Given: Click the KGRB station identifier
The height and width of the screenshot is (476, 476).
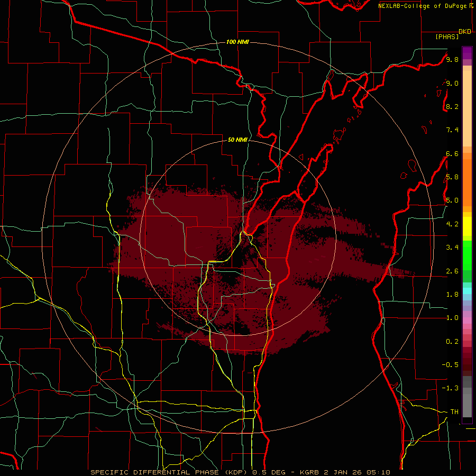Looking at the screenshot, I should tap(309, 472).
